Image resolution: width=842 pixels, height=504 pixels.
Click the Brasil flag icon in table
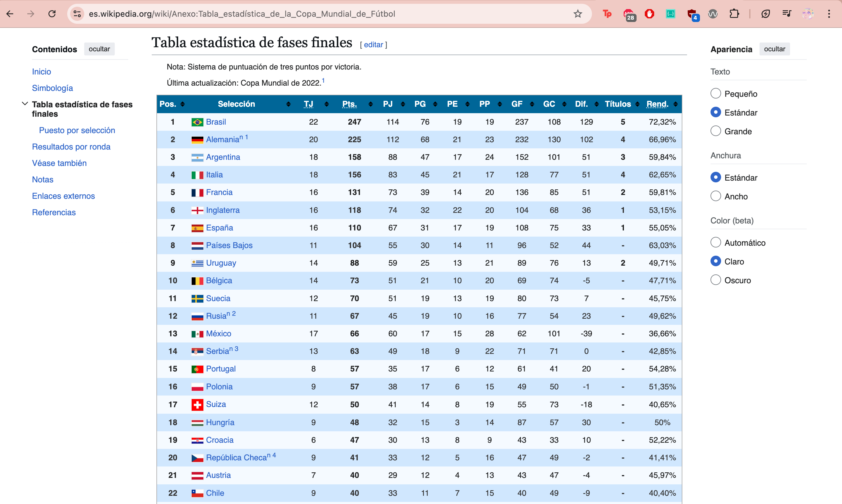[x=197, y=122]
